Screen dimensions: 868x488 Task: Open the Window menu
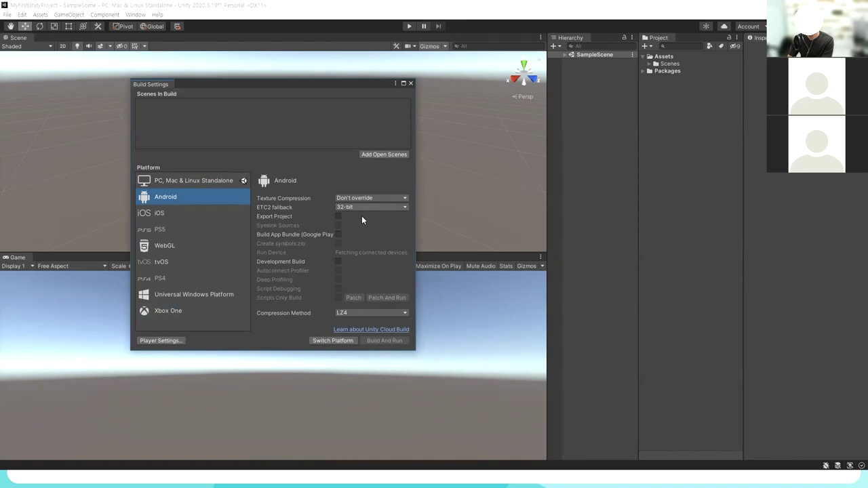(136, 15)
